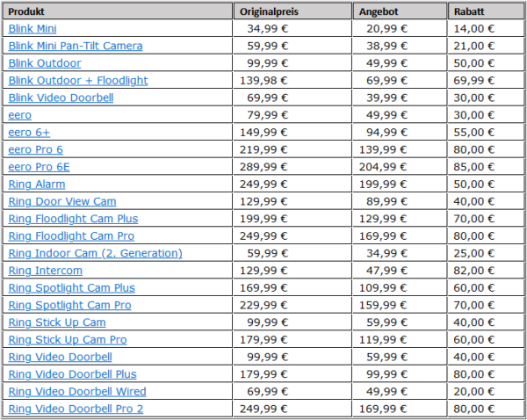Follow the eero Pro 6 link
The image size is (527, 420).
(36, 149)
